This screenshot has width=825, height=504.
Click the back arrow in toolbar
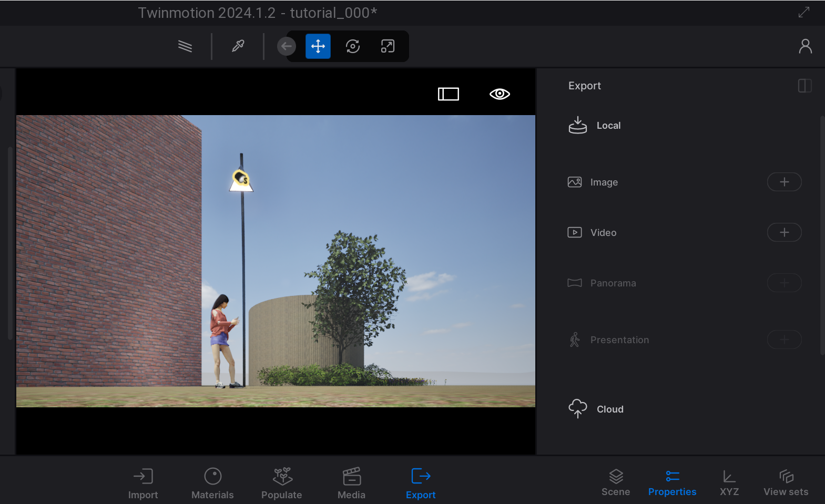286,46
